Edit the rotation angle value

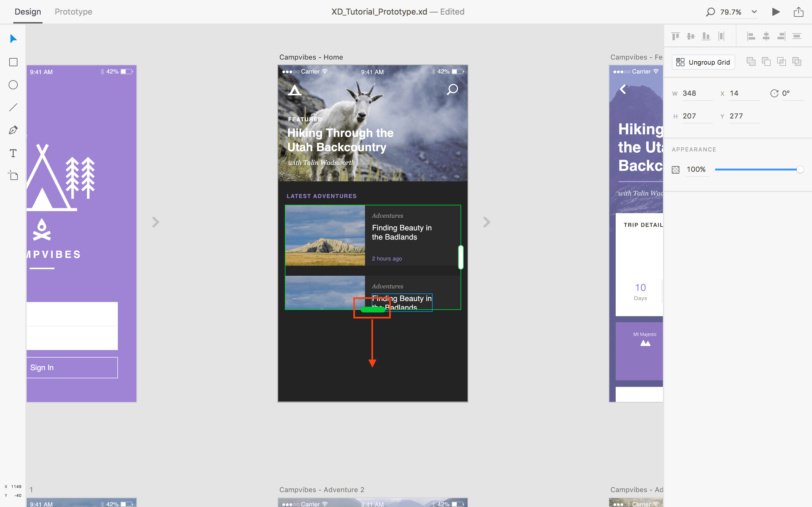787,93
